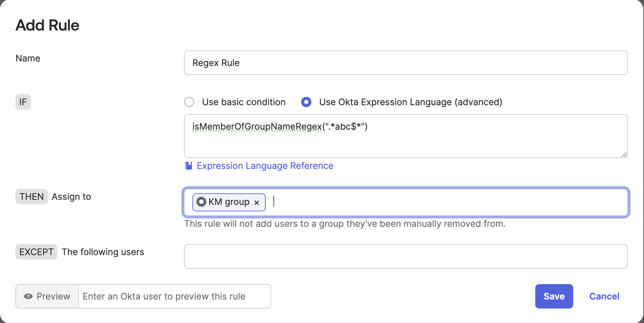The image size is (644, 323).
Task: Click the "Assign to" label text
Action: (x=71, y=197)
